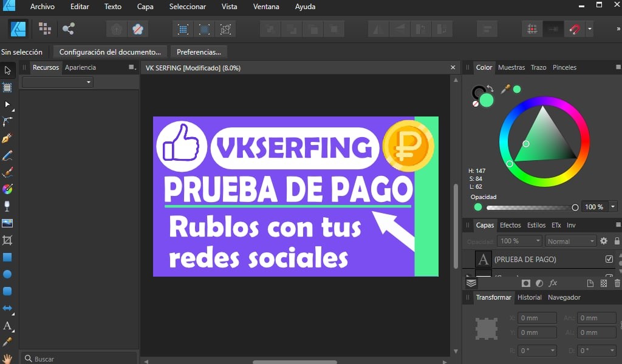Click the X position field in Transformar
The image size is (622, 364).
tap(537, 318)
